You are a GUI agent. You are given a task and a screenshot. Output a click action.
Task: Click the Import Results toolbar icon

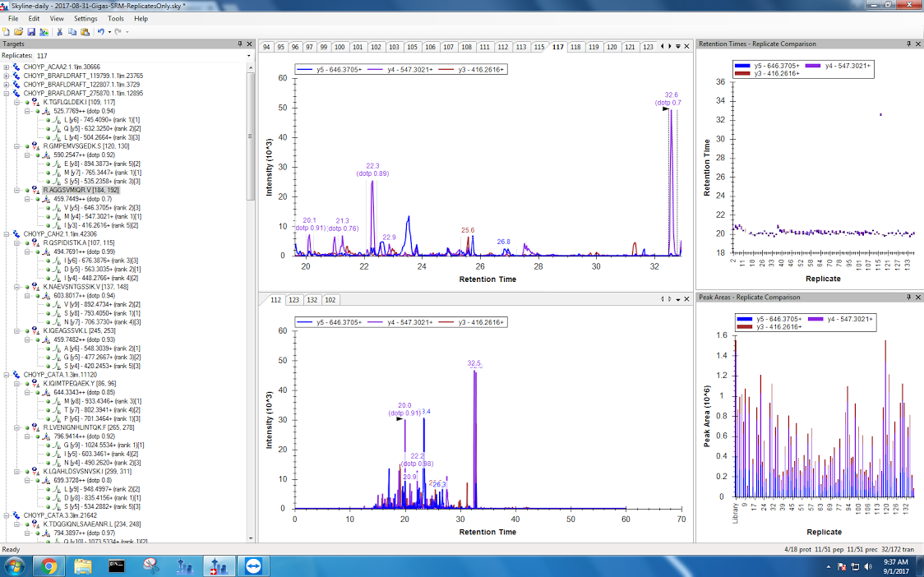point(43,31)
